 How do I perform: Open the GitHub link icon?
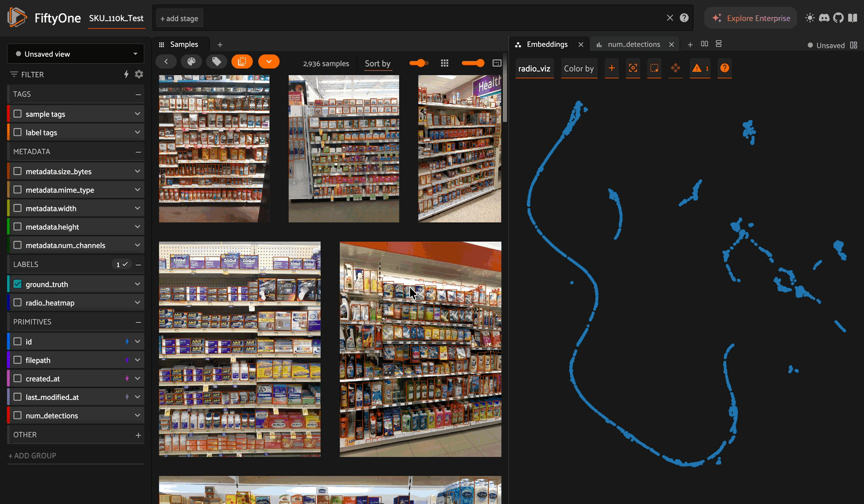tap(839, 18)
